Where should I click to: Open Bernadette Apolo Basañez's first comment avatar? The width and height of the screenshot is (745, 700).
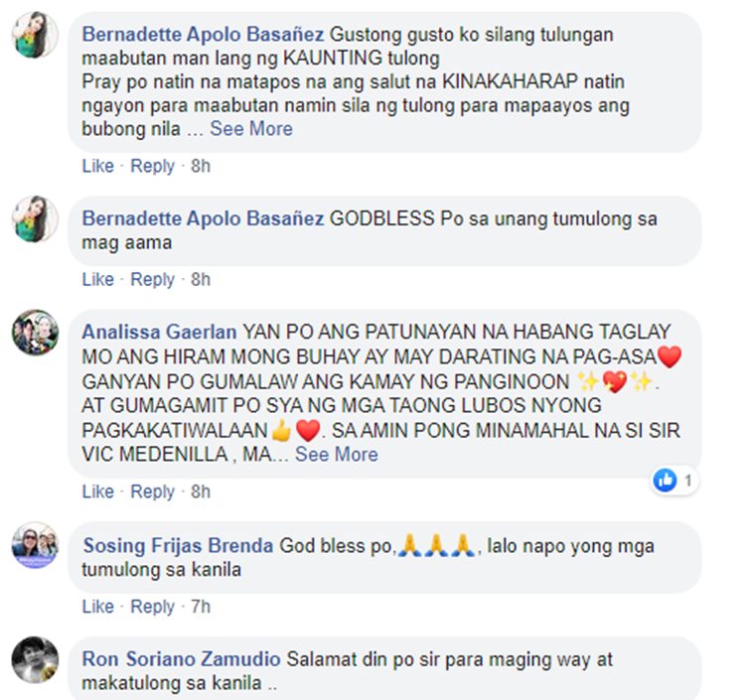point(35,35)
